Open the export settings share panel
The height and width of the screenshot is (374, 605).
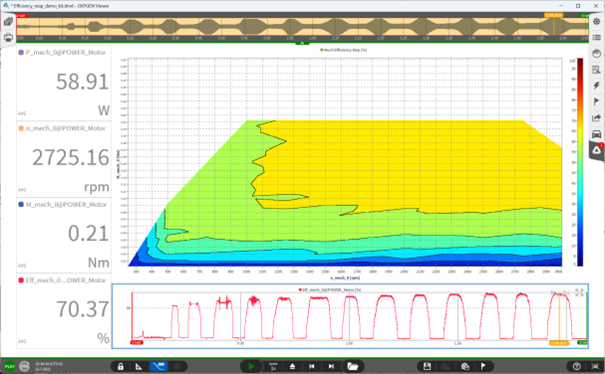(597, 118)
